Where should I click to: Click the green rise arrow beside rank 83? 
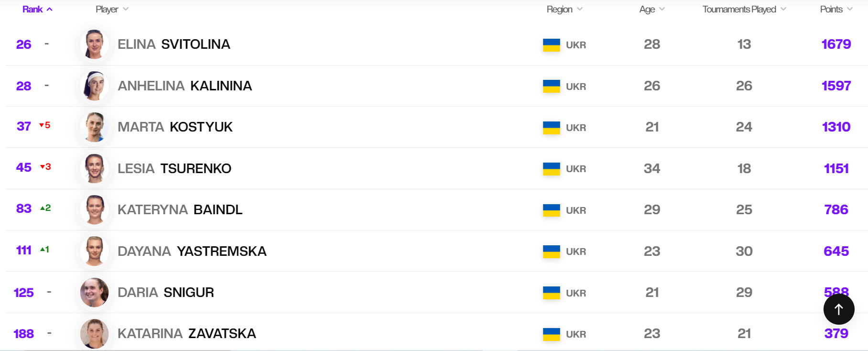click(x=45, y=209)
